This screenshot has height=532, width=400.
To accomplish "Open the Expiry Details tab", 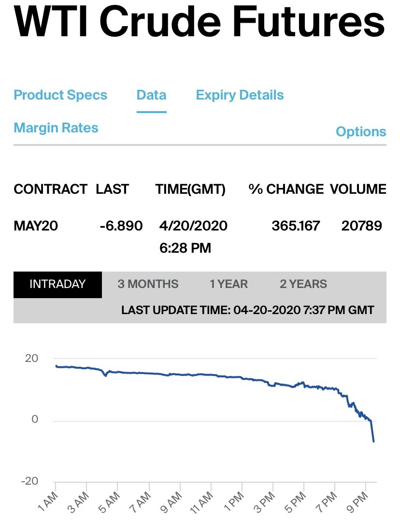I will tap(240, 95).
